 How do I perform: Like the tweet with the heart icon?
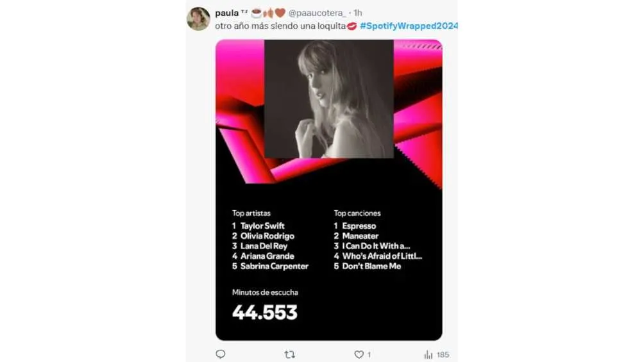(x=359, y=354)
